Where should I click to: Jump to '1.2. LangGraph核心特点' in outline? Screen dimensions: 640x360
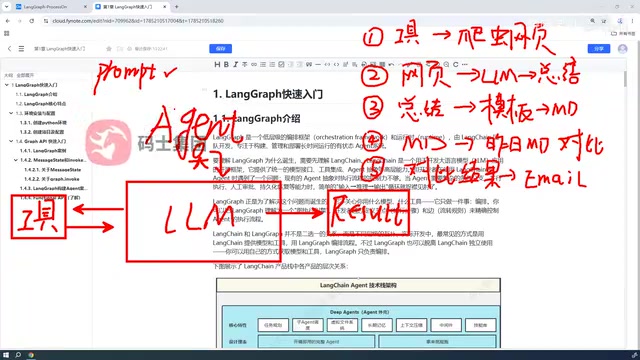point(41,104)
